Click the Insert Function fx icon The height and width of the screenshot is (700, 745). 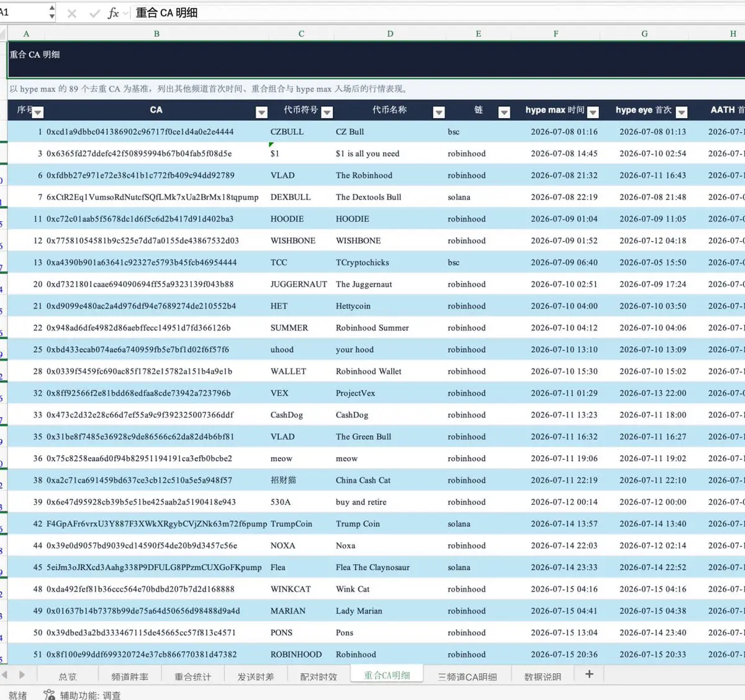point(113,13)
